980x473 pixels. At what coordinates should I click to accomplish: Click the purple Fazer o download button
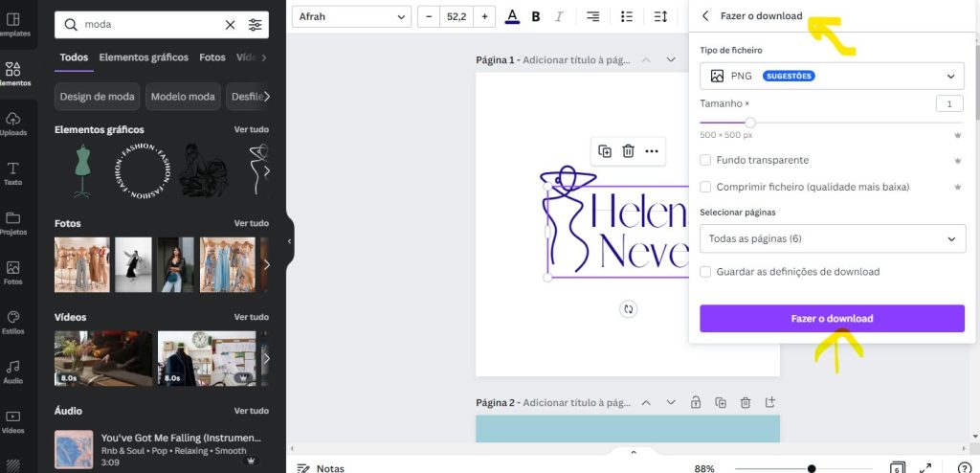tap(832, 319)
